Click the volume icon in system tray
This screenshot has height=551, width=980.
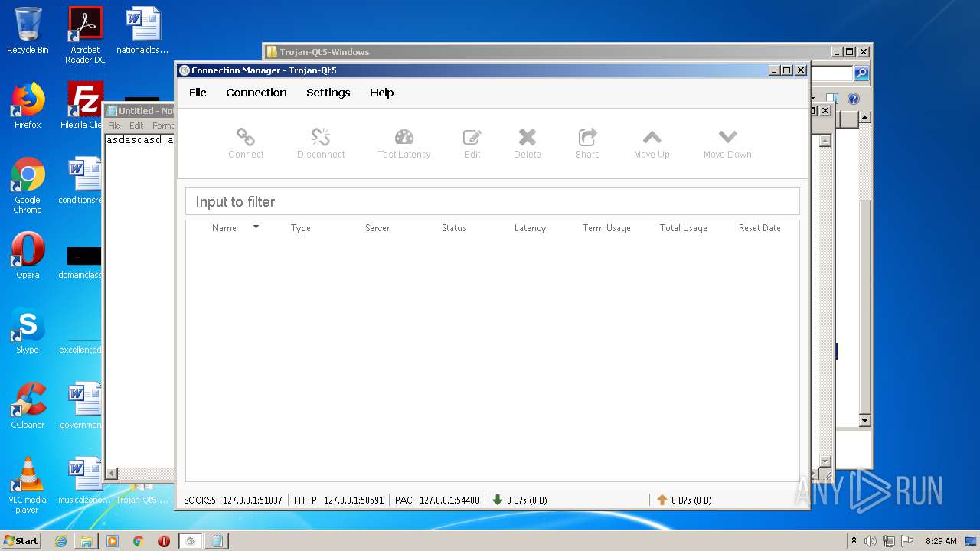click(870, 541)
